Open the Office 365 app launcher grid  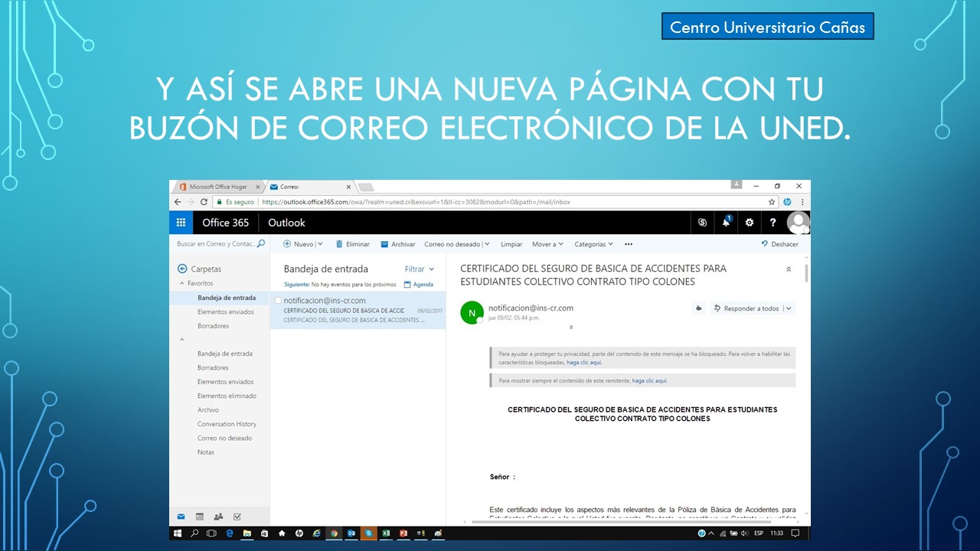tap(181, 223)
